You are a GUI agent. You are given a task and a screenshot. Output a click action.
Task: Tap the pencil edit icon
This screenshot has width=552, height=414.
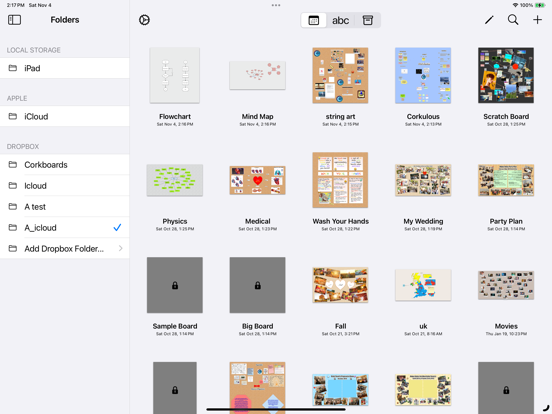coord(489,20)
